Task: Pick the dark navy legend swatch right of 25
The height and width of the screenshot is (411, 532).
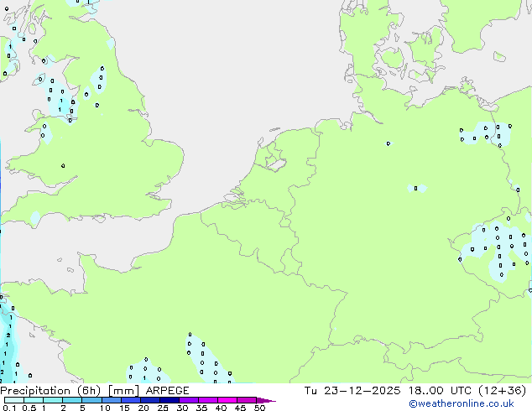Action: pos(172,400)
